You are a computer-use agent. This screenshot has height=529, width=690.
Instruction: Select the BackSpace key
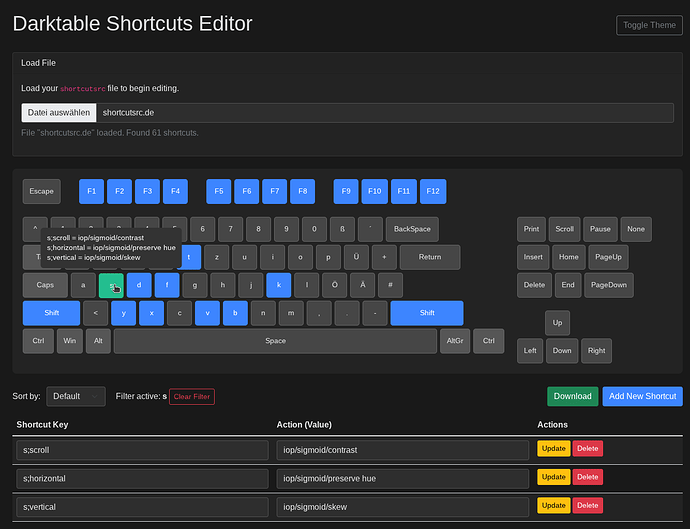click(412, 229)
